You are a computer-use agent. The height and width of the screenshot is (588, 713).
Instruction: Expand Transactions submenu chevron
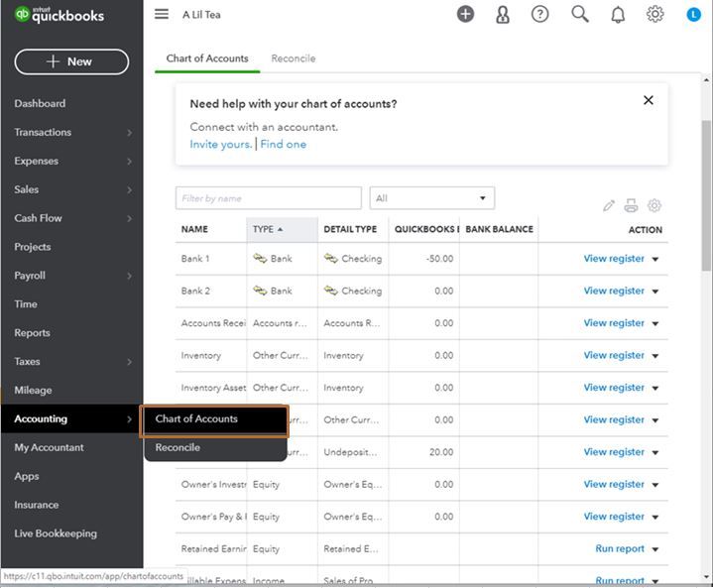pos(130,132)
